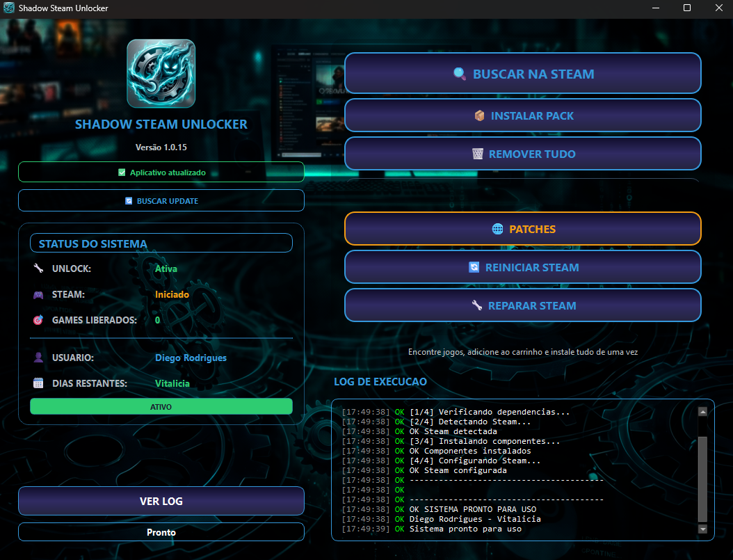This screenshot has width=733, height=560.
Task: Open the Patches section
Action: tap(523, 229)
